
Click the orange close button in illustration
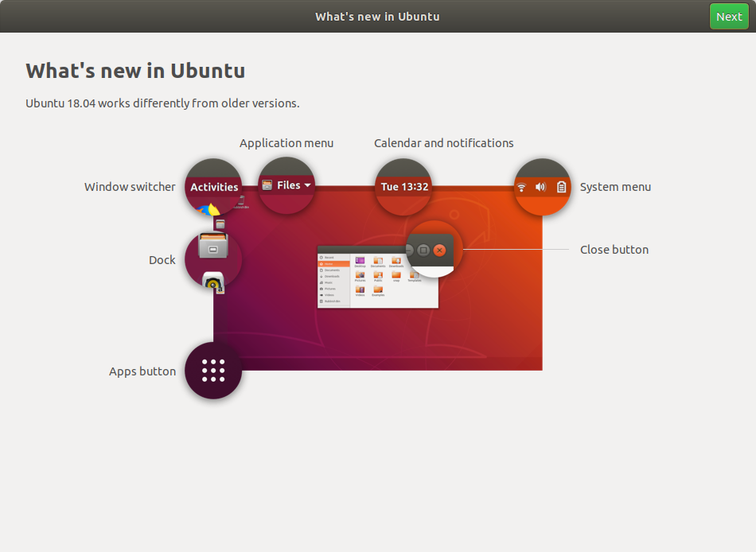pos(439,251)
